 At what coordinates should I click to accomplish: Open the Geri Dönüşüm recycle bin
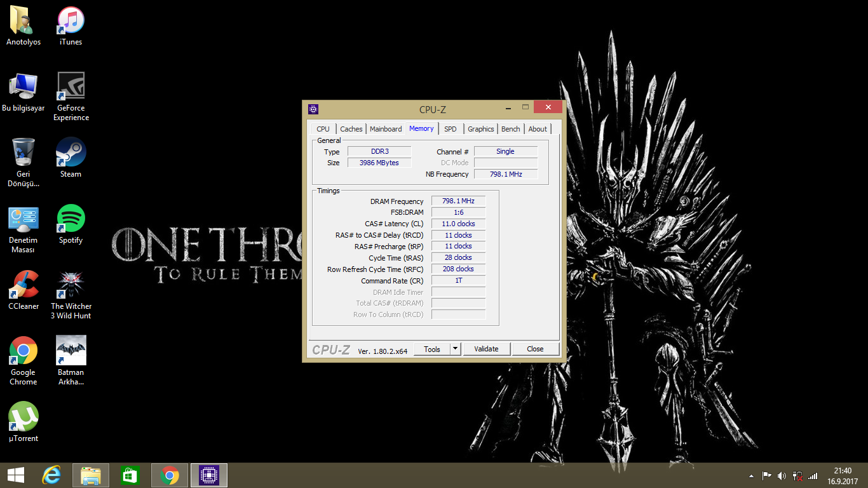pyautogui.click(x=24, y=163)
